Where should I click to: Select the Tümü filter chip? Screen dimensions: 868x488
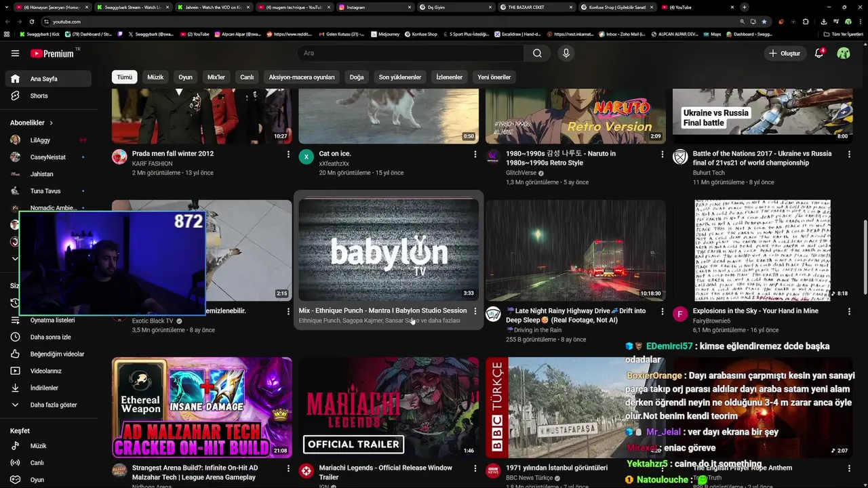125,77
